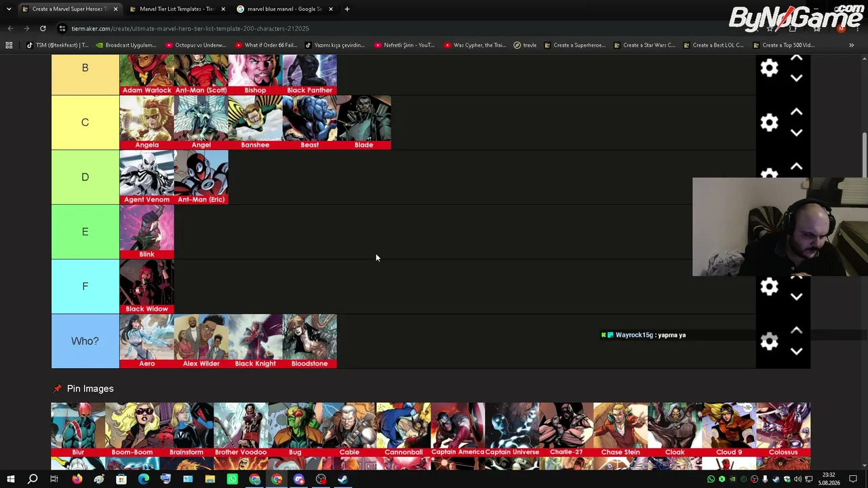Open the bookmarks apps grid icon
Viewport: 868px width, 488px height.
(x=9, y=45)
